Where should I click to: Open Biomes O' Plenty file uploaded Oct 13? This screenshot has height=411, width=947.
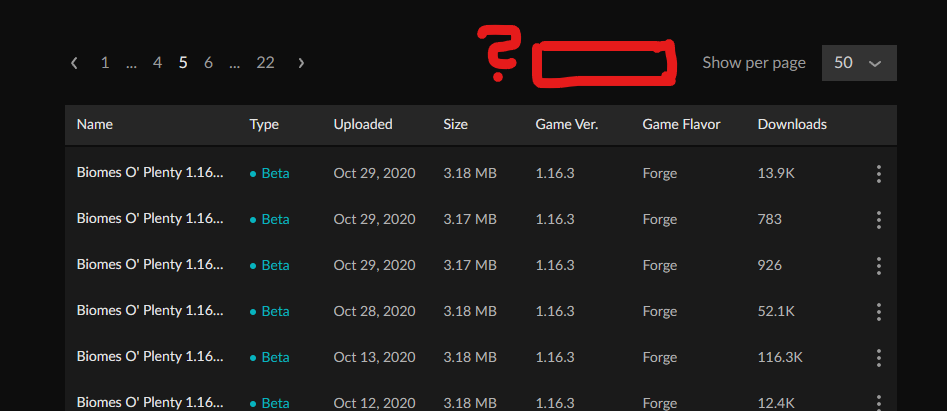click(150, 358)
